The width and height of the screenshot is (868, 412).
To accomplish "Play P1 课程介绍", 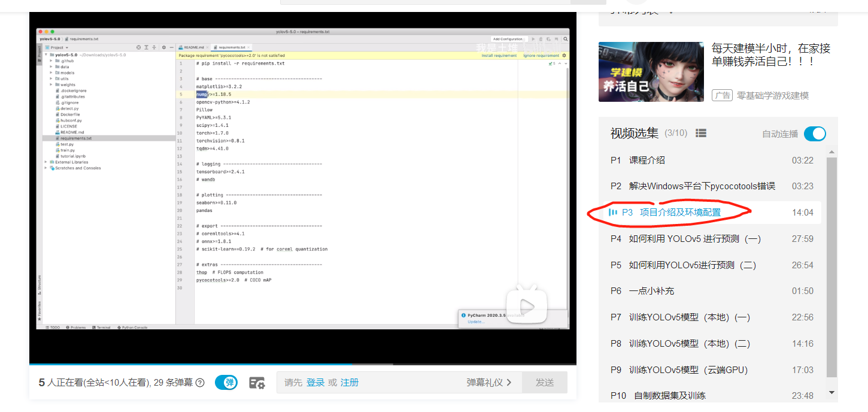I will (712, 160).
